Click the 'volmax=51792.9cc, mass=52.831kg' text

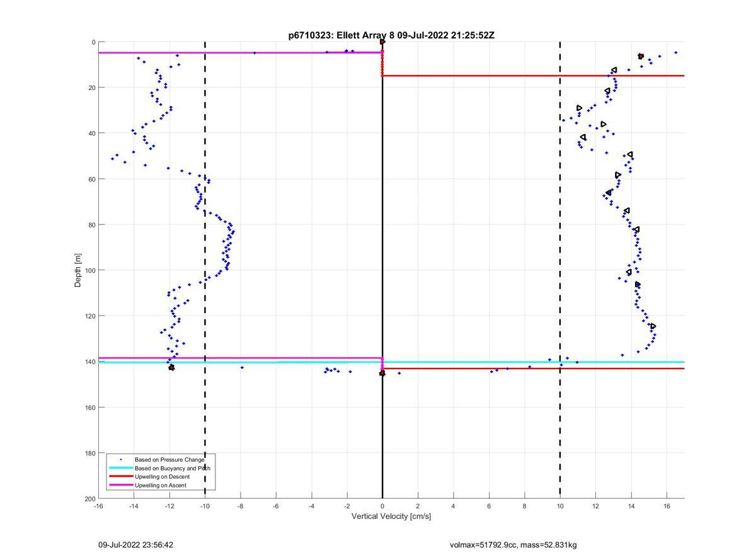[x=513, y=545]
